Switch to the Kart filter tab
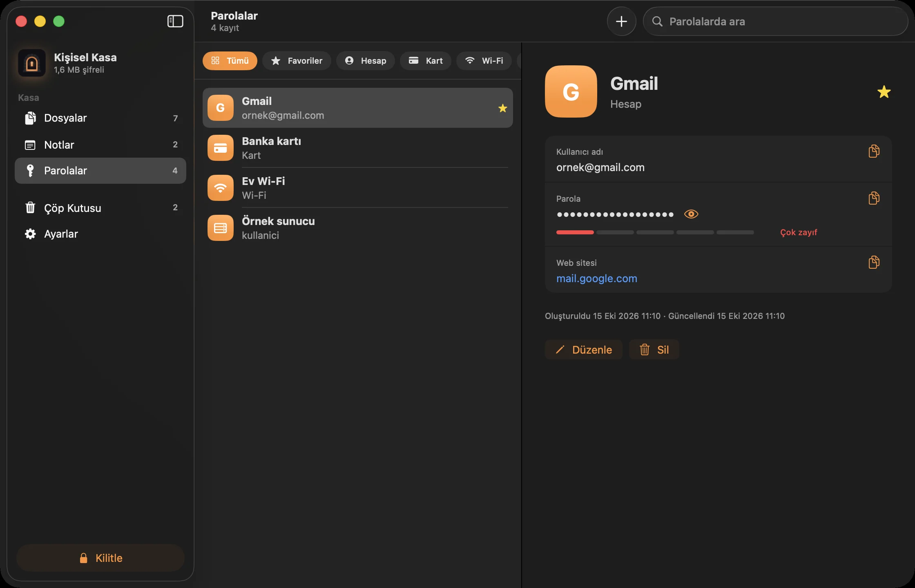 point(426,61)
